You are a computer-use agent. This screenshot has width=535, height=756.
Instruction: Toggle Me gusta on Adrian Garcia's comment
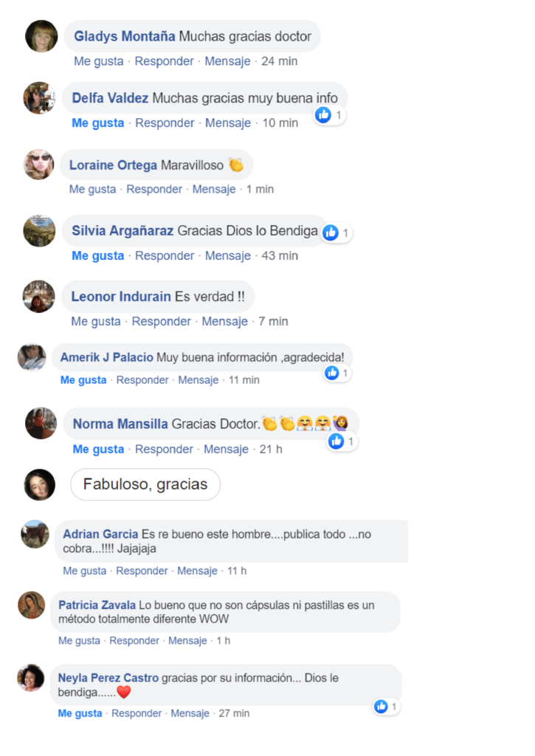(x=84, y=571)
